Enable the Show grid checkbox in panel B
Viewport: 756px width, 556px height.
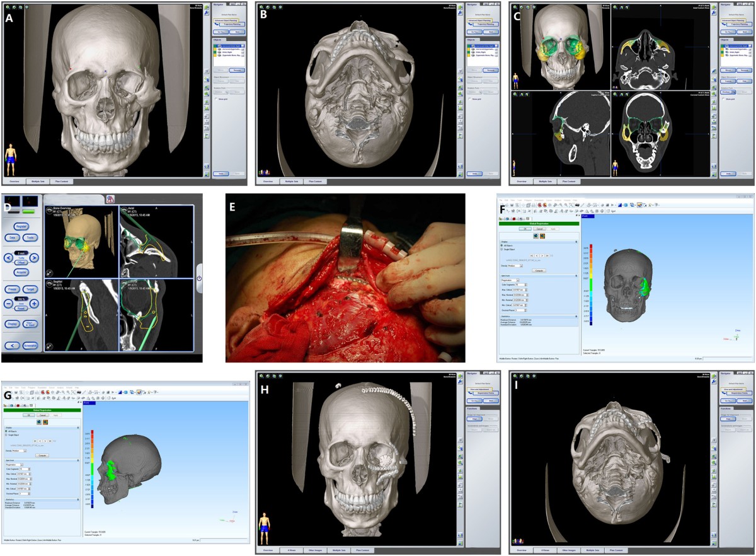click(x=470, y=99)
